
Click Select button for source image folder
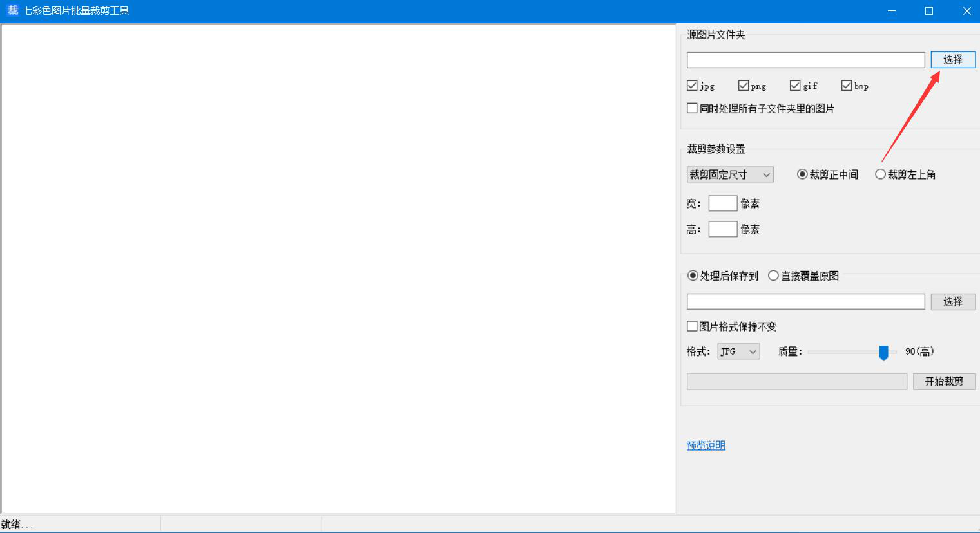(952, 60)
